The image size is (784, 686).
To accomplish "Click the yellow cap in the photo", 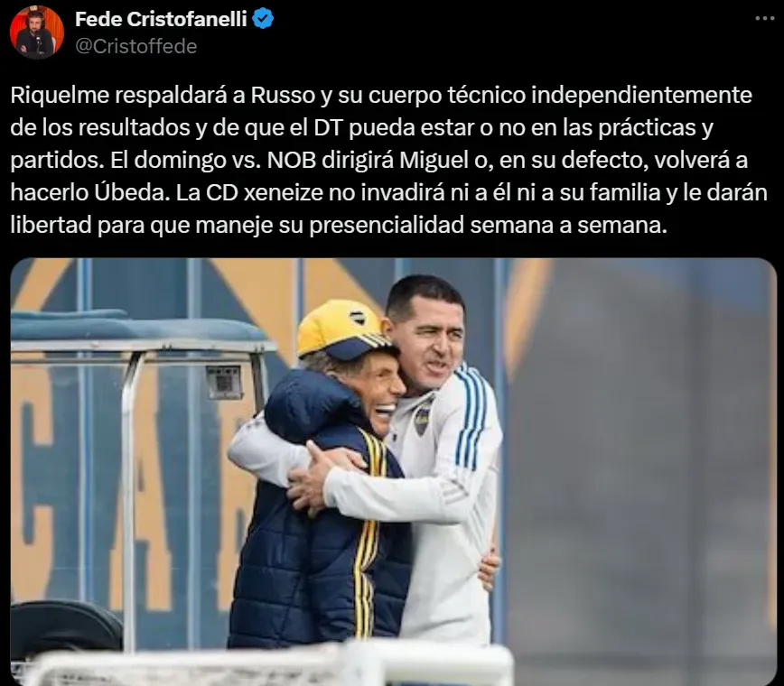I will (x=343, y=330).
